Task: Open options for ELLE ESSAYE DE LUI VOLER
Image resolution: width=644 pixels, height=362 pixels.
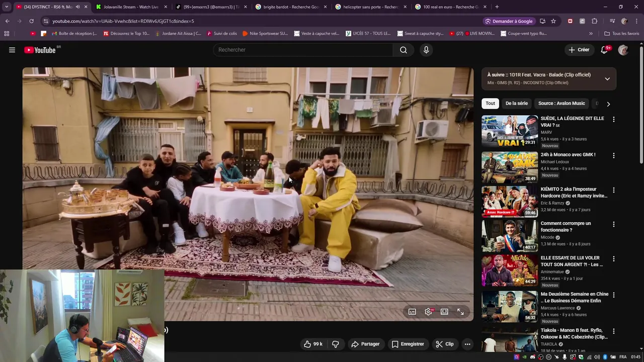Action: (613, 259)
